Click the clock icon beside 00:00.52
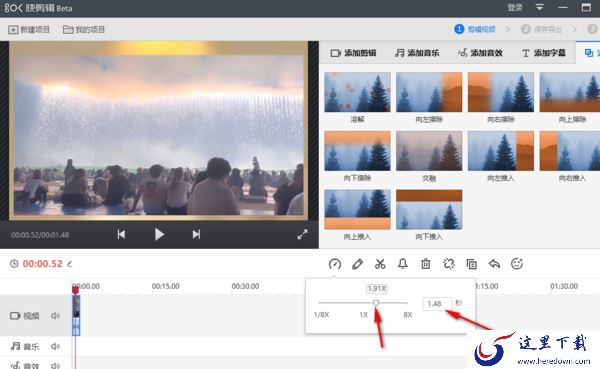 [x=14, y=263]
